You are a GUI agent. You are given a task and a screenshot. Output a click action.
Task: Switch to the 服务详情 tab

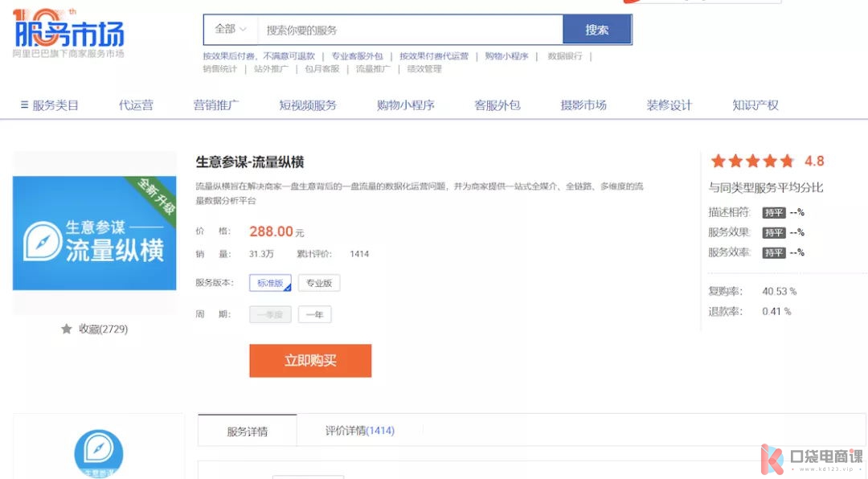(x=248, y=431)
